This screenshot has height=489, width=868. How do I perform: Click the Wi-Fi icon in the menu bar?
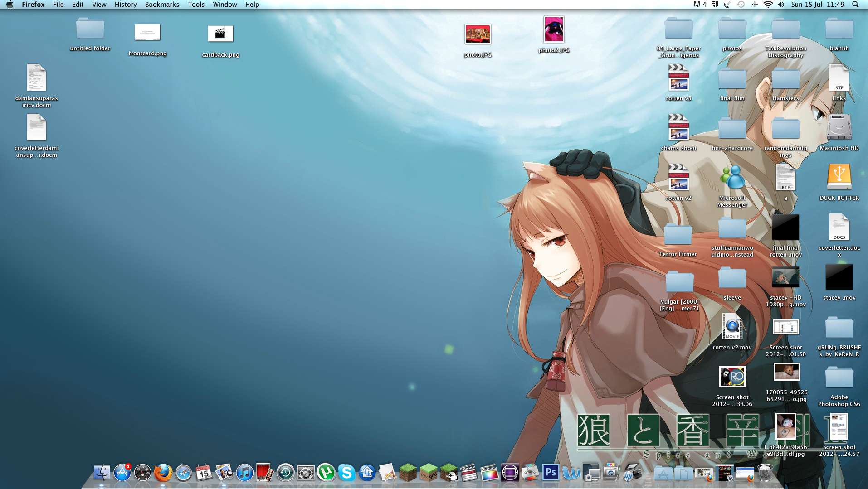coord(767,5)
